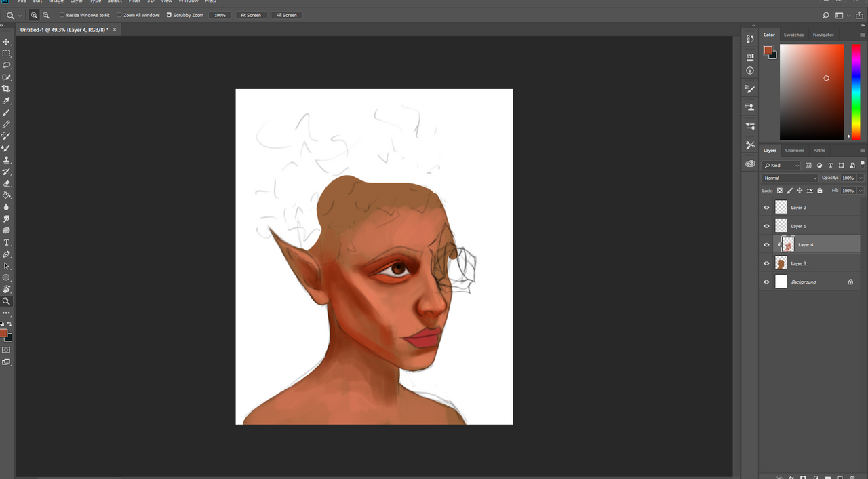
Task: Open the Layers panel flyout menu
Action: point(862,151)
